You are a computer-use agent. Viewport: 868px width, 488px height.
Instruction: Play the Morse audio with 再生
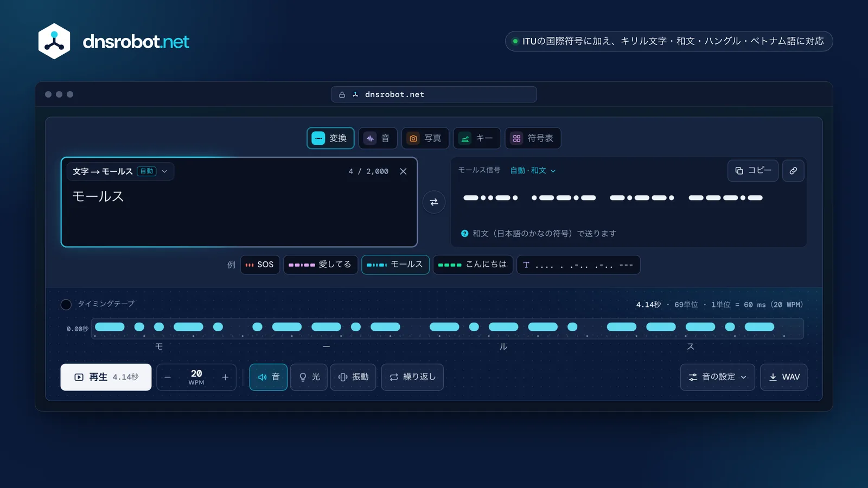106,377
